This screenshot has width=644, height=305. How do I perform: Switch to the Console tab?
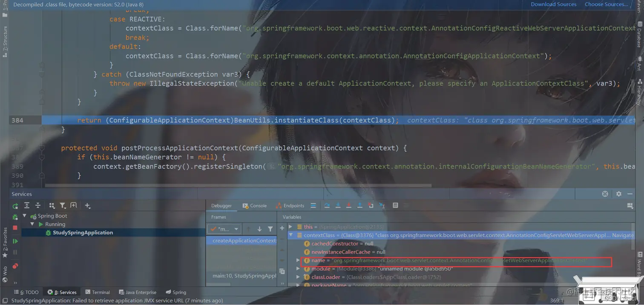254,205
